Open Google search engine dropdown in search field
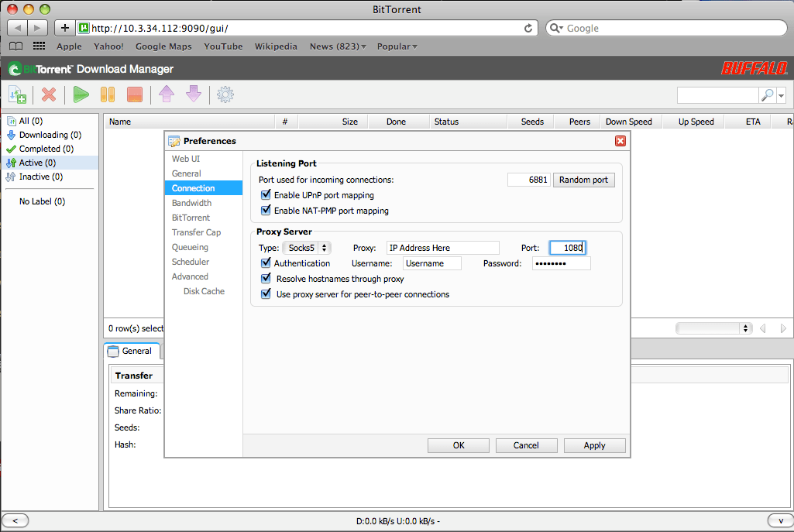 click(x=556, y=29)
